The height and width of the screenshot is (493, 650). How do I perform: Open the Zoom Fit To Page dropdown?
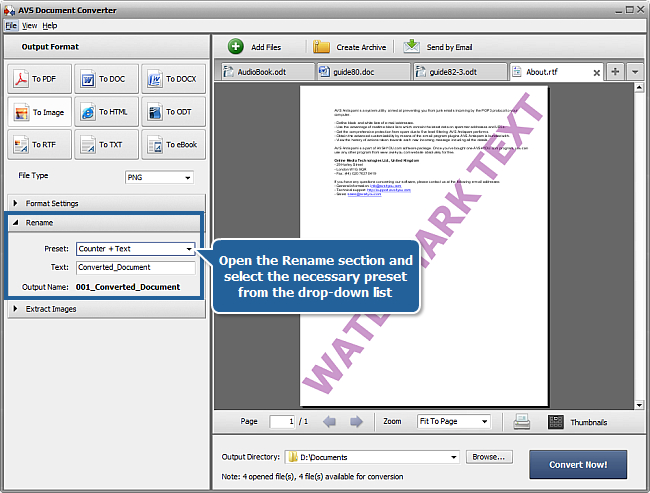(454, 421)
